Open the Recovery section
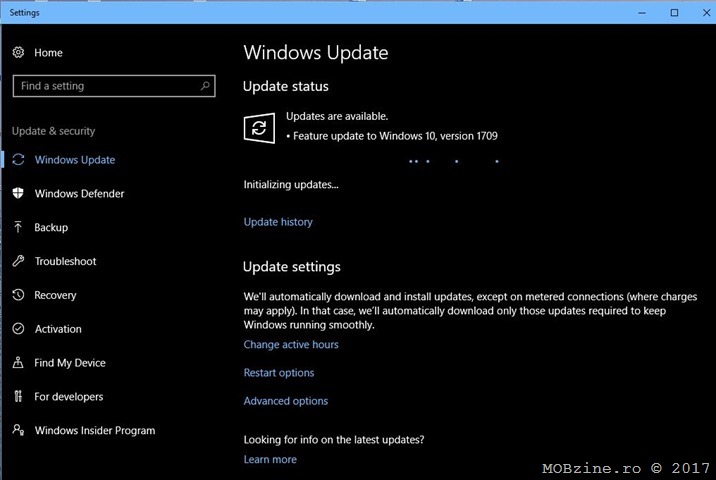The width and height of the screenshot is (716, 480). point(55,295)
